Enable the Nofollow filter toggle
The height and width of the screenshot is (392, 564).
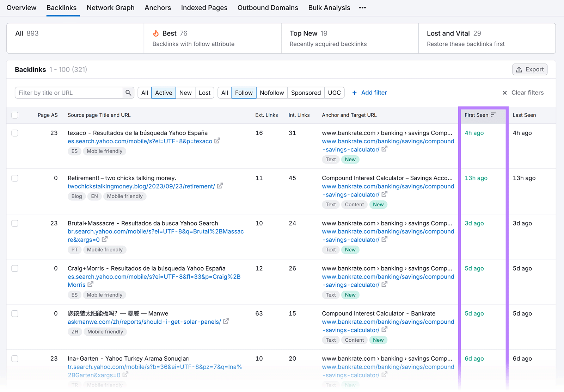pyautogui.click(x=272, y=93)
